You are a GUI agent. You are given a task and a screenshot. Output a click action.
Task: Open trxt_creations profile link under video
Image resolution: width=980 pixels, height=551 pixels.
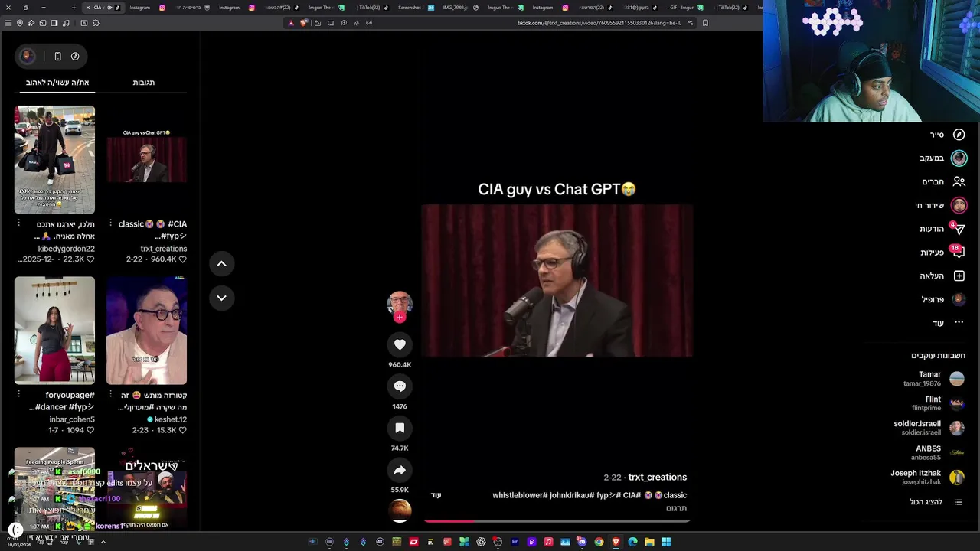coord(657,478)
